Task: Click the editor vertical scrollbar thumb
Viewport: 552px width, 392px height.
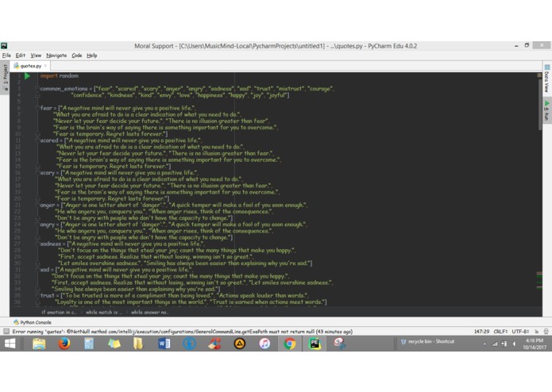Action: point(540,104)
